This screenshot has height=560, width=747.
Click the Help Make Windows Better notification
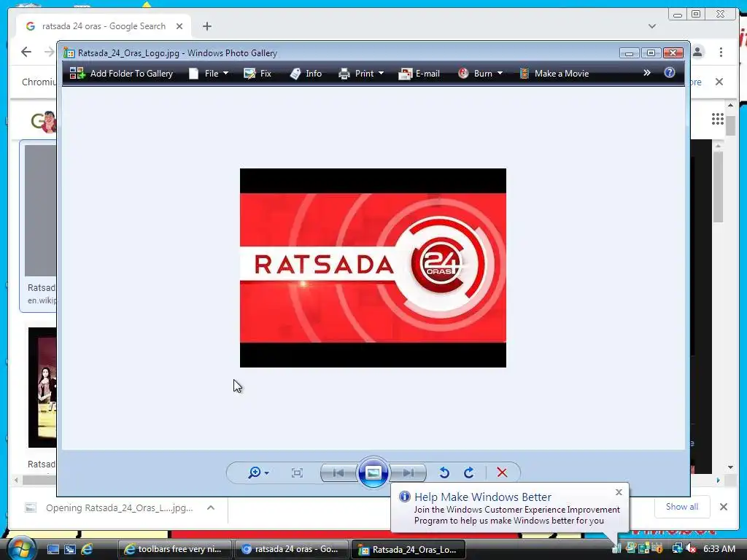point(509,508)
